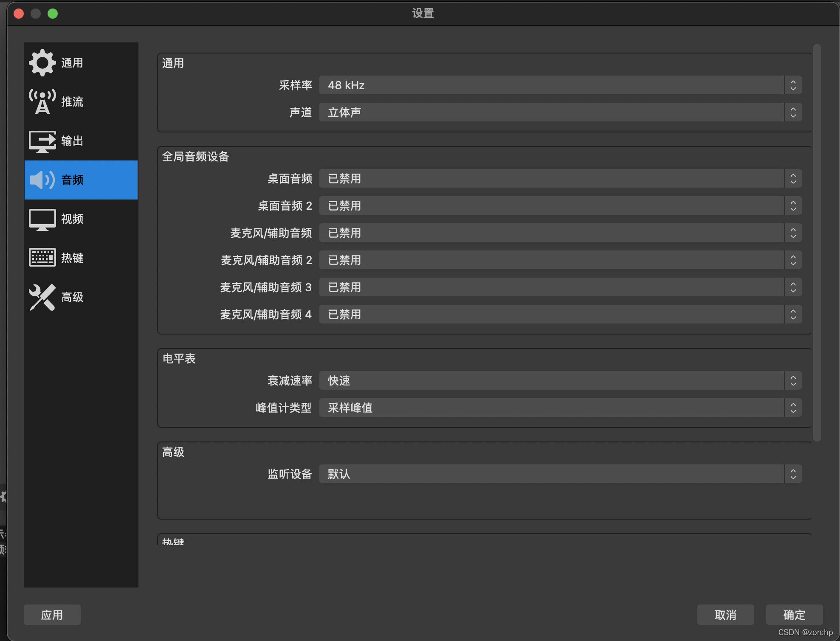This screenshot has width=840, height=641.
Task: Click the monitor-arrow icon for 输出
Action: [x=42, y=141]
